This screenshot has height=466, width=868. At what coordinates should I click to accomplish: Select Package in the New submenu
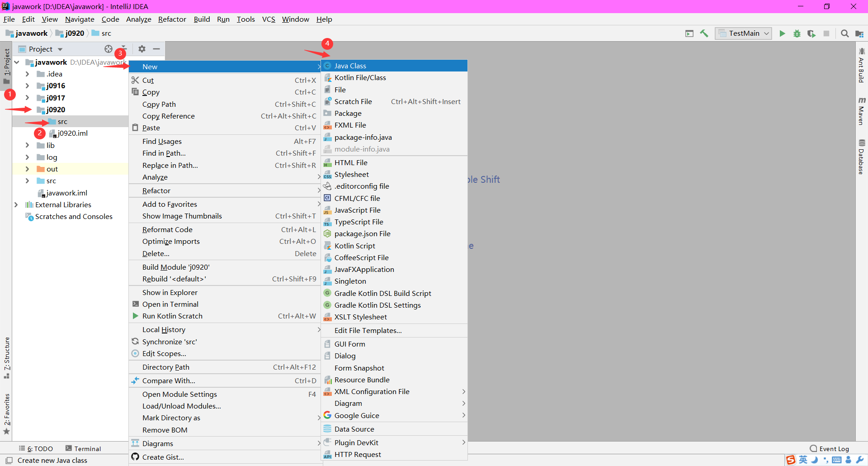(394, 113)
